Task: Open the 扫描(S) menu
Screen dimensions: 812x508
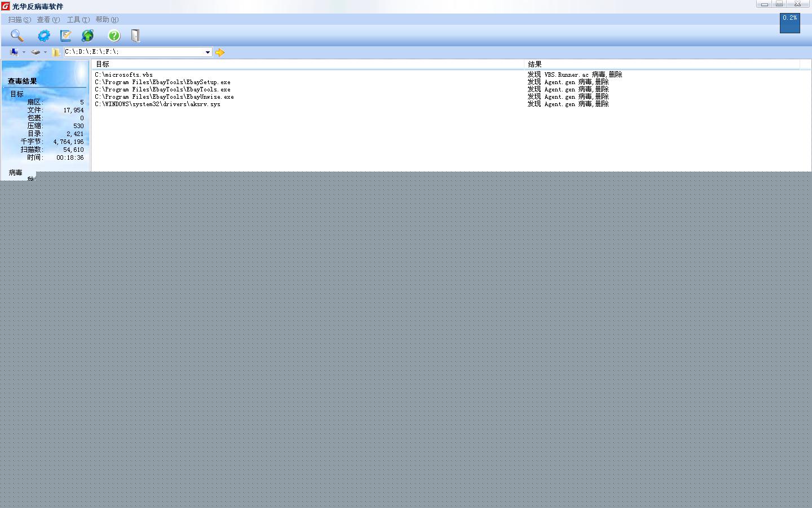Action: 19,20
